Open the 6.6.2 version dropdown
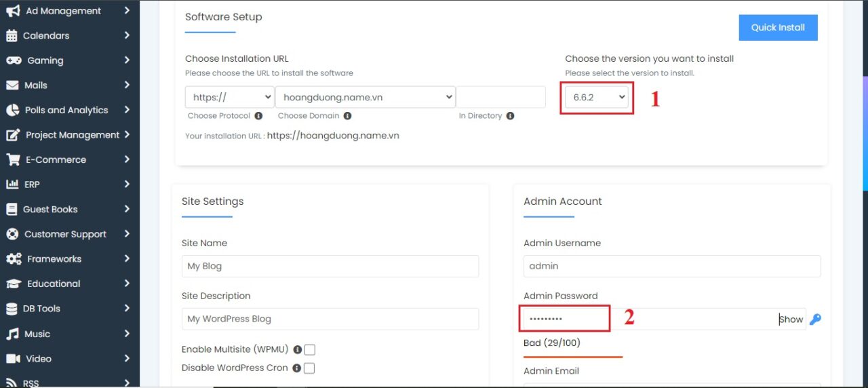This screenshot has width=868, height=388. click(597, 97)
